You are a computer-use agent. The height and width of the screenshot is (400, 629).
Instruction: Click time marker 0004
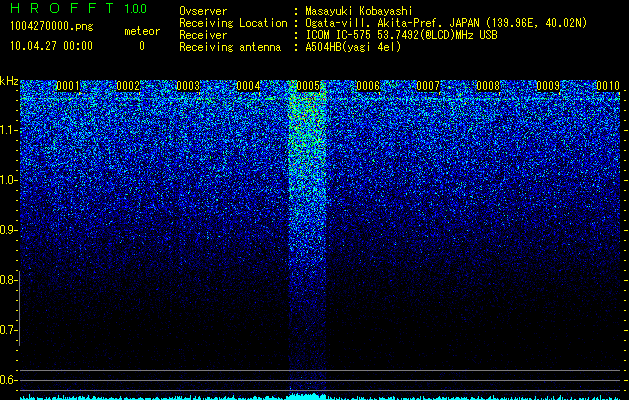coord(248,85)
